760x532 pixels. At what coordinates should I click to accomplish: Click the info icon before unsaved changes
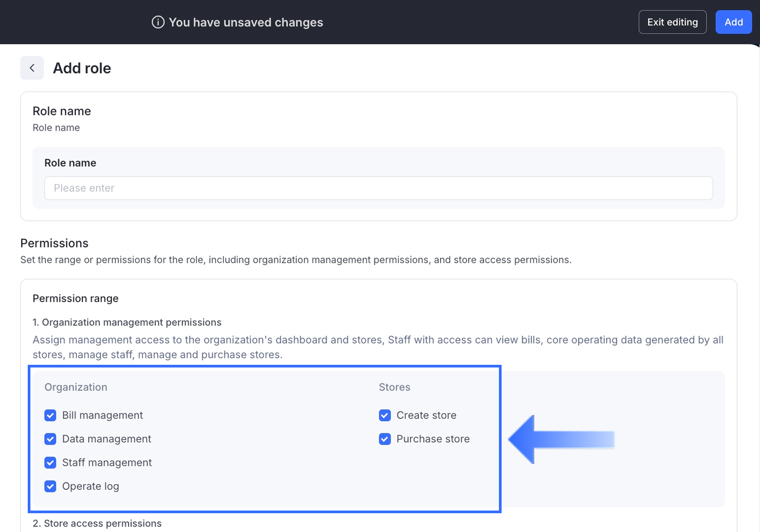click(x=158, y=22)
